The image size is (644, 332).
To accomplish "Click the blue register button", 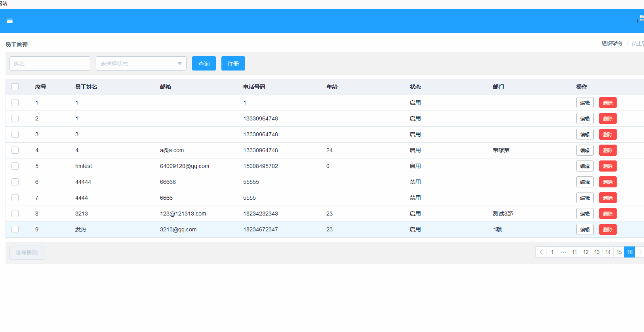I will tap(233, 63).
